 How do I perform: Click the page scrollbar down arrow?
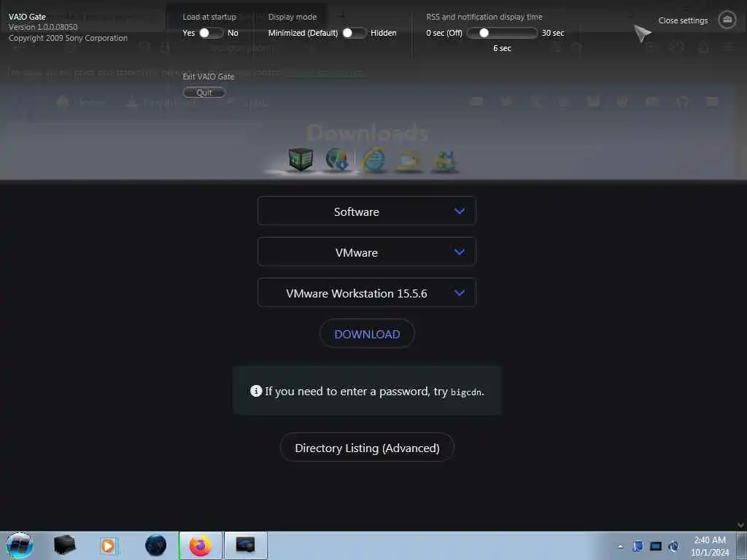click(740, 525)
